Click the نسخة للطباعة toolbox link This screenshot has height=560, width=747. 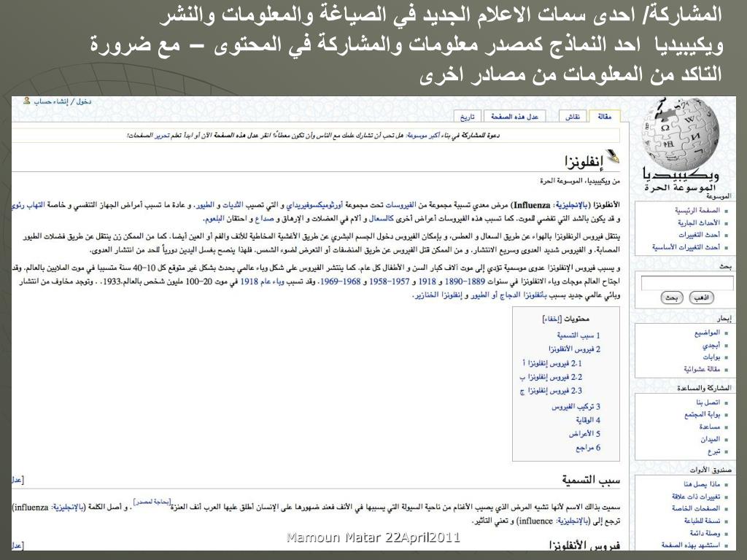[703, 521]
